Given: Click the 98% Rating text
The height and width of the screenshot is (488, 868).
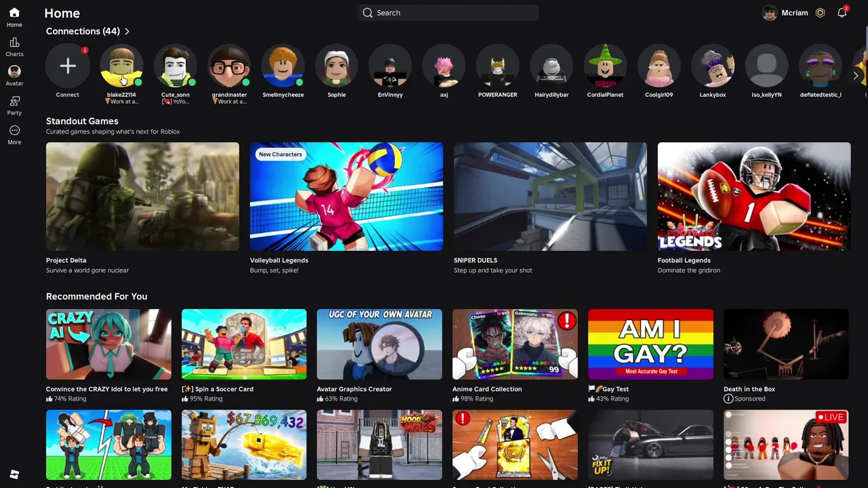Looking at the screenshot, I should pyautogui.click(x=477, y=399).
